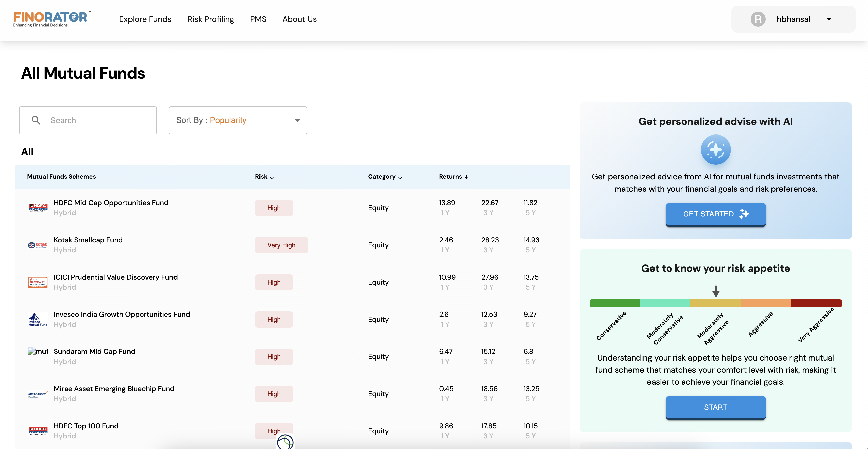Click broken image icon beside Sundaram
Screen dimensions: 868x449
tap(38, 351)
